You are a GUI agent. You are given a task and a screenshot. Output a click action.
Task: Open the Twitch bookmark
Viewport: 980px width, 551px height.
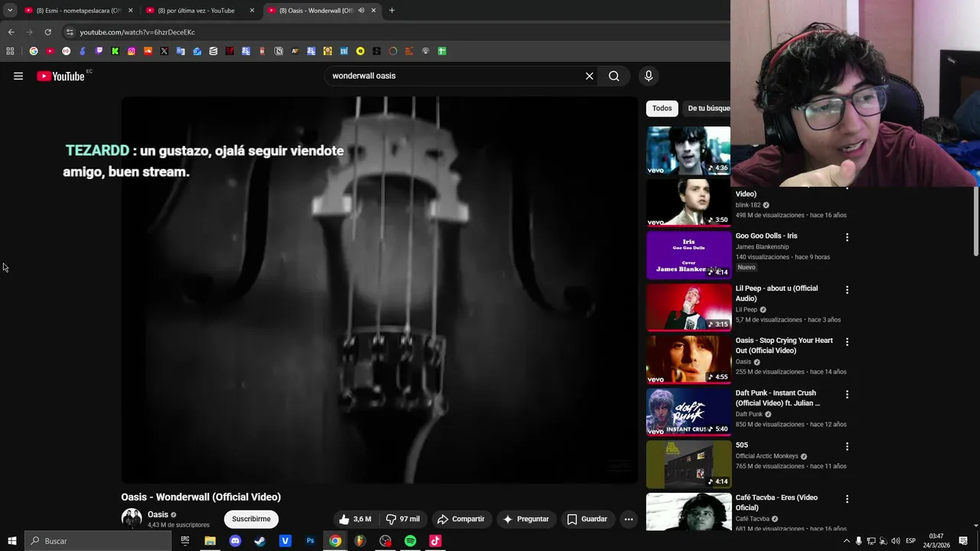point(99,51)
